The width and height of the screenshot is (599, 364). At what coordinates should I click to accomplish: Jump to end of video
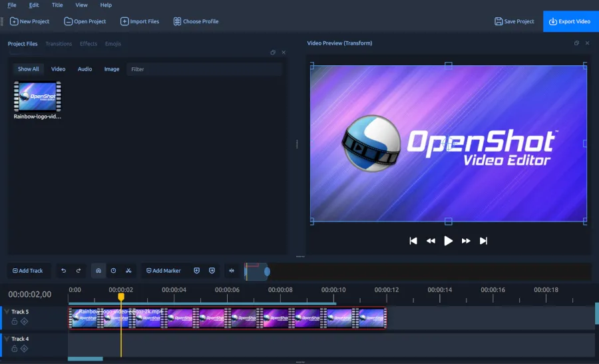click(484, 241)
